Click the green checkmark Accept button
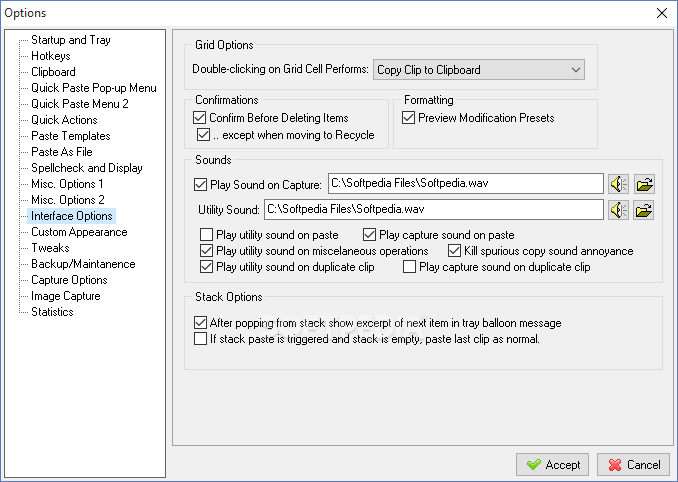Image resolution: width=678 pixels, height=482 pixels. coord(552,465)
